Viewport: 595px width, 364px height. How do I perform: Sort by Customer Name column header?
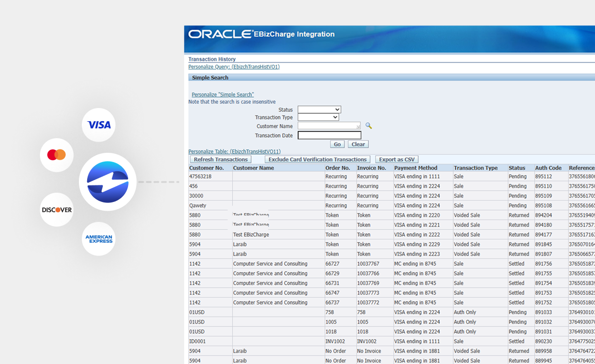254,168
